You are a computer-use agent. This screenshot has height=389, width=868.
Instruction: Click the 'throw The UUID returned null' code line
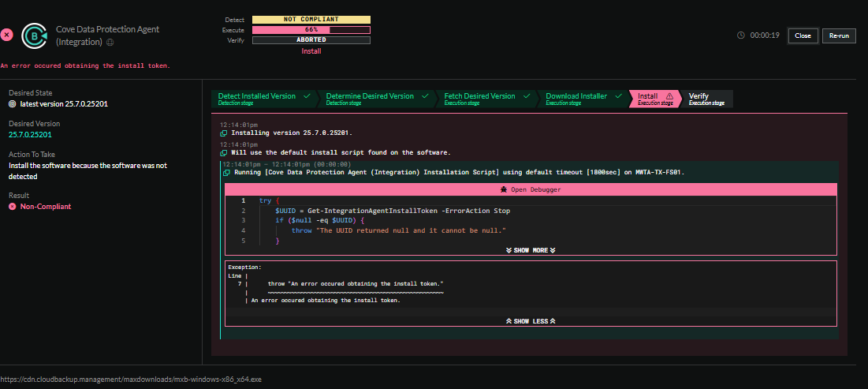click(399, 230)
